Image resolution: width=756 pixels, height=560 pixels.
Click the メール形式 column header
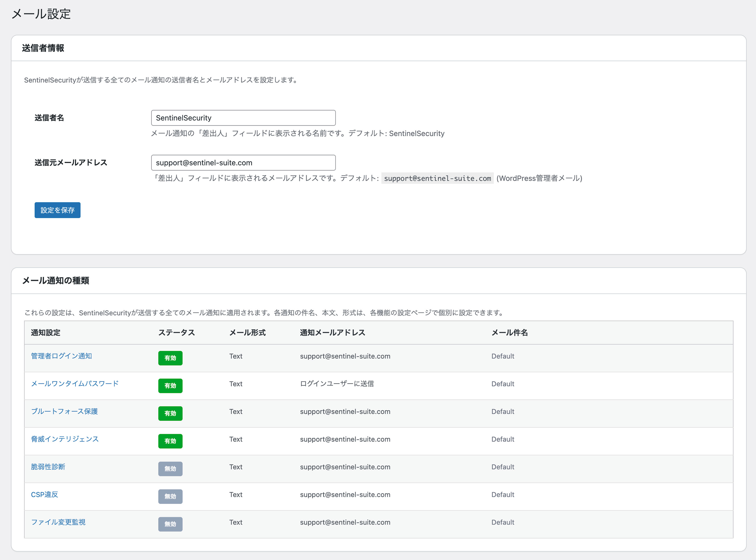248,333
